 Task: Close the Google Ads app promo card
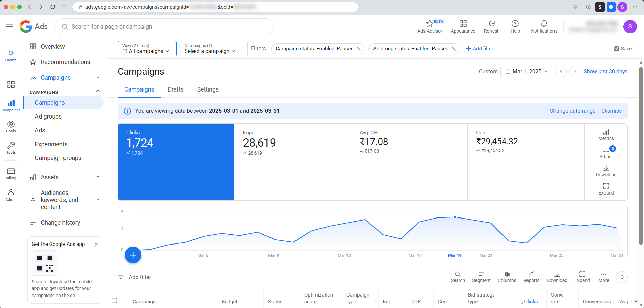coord(96,245)
